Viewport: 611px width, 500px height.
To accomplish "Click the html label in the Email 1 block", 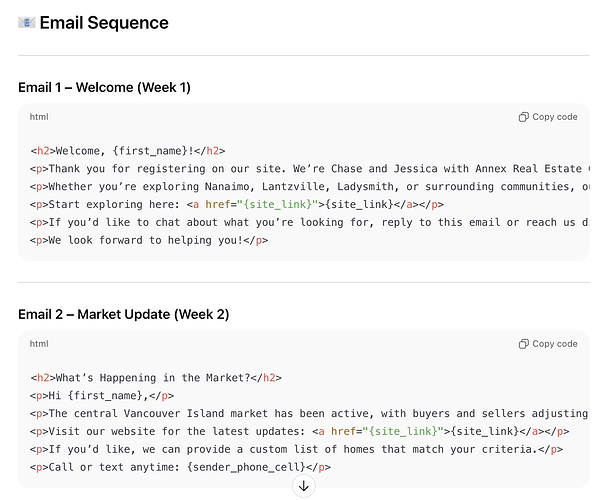I will pyautogui.click(x=39, y=117).
